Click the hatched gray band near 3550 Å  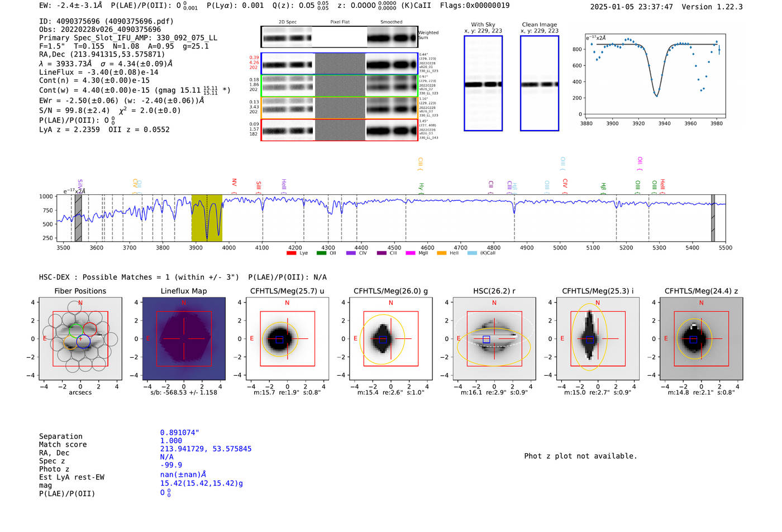point(78,218)
